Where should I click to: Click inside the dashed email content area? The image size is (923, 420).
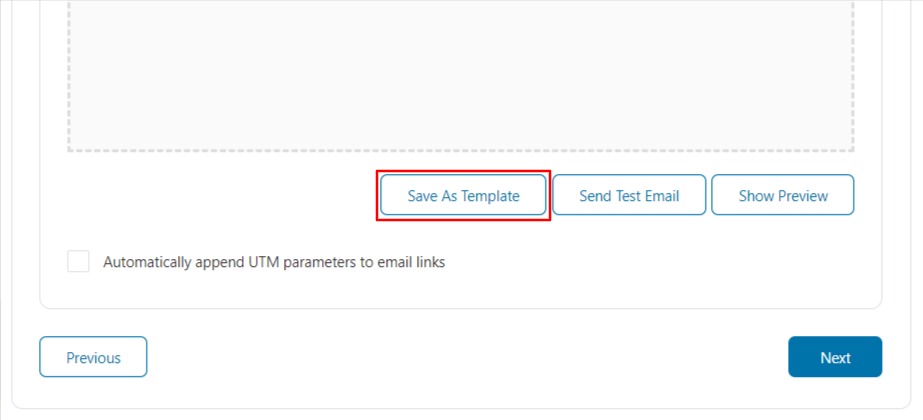coord(461,76)
